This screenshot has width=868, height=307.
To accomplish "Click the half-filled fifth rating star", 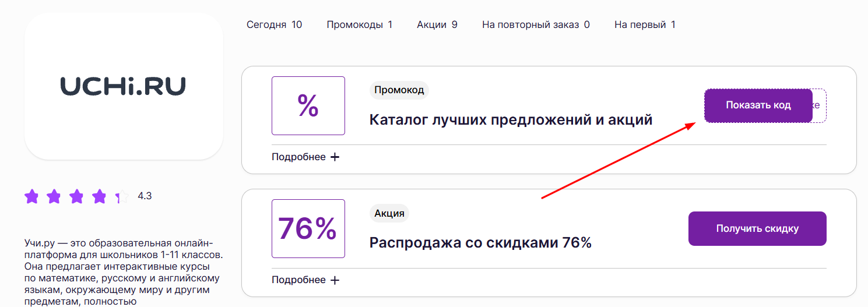I will click(x=122, y=197).
